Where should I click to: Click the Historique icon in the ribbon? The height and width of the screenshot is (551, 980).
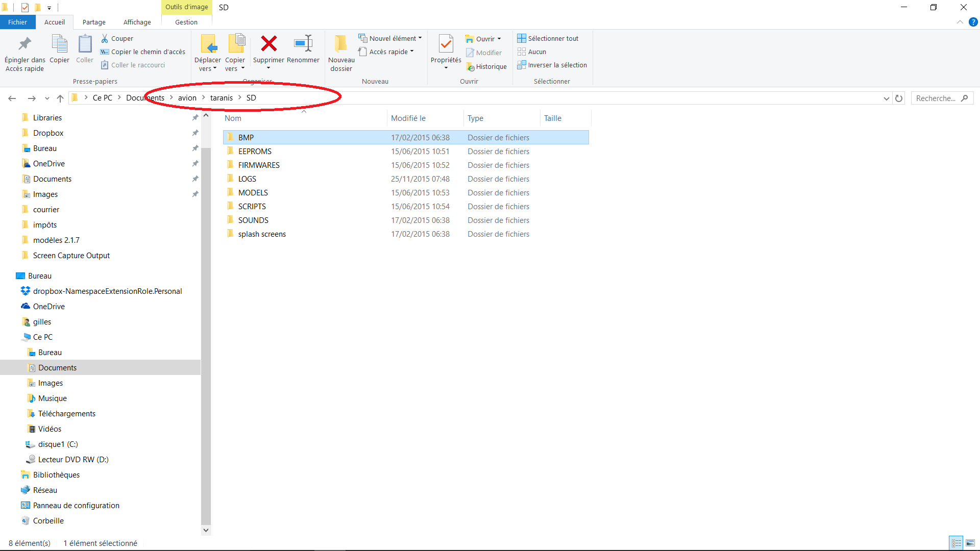coord(470,67)
